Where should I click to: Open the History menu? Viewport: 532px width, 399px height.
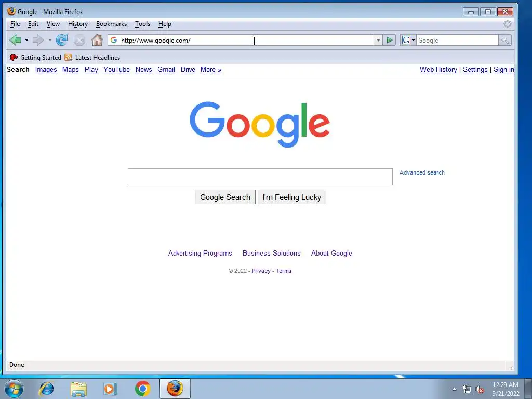click(x=78, y=24)
